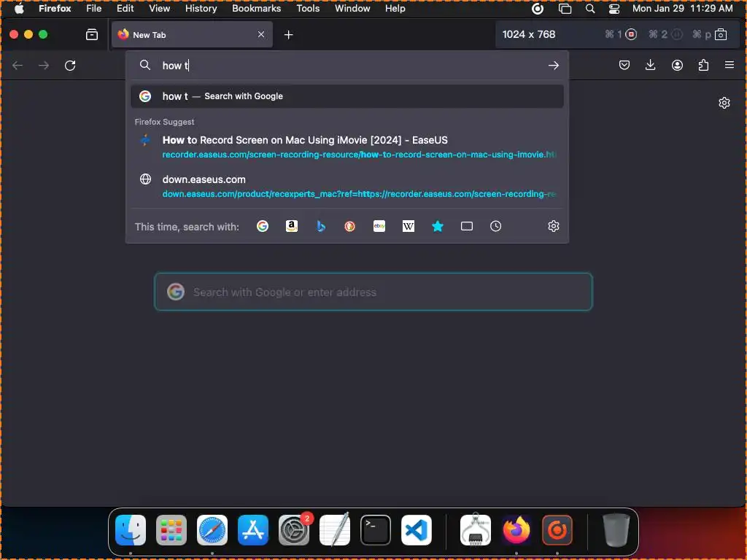Viewport: 747px width, 560px height.
Task: Take a screenshot with camera button
Action: 721,34
